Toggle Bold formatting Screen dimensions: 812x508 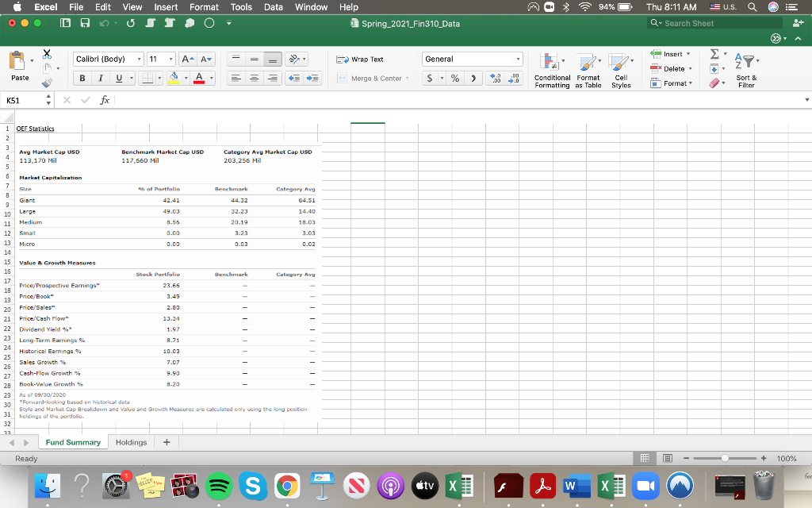coord(82,79)
